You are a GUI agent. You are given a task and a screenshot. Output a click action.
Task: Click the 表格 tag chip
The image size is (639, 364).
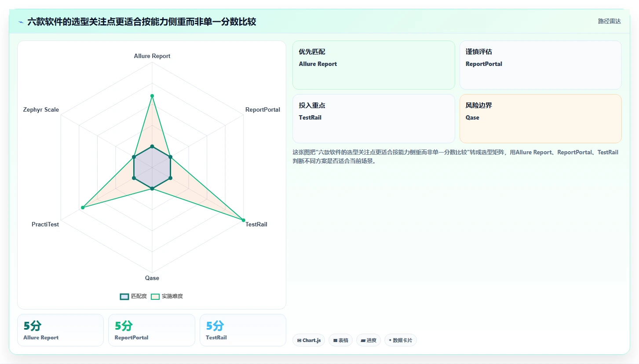340,340
